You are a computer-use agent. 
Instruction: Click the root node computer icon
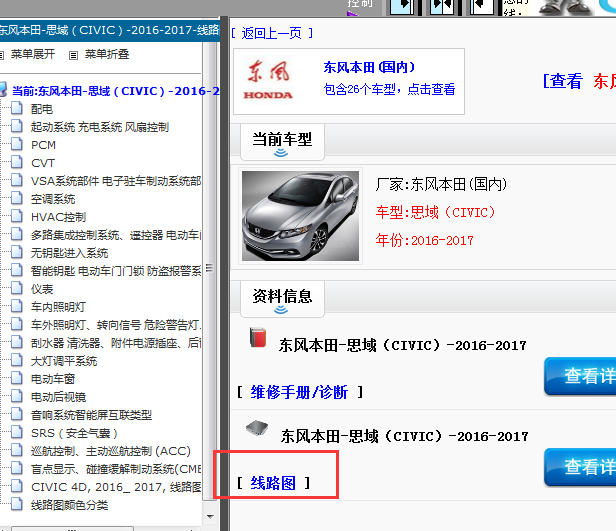coord(3,90)
